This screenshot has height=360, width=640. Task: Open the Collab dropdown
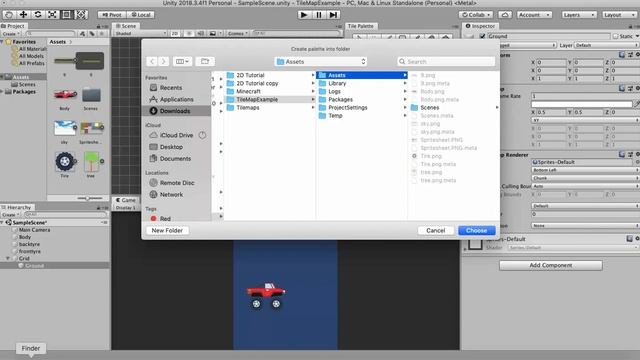coord(476,15)
